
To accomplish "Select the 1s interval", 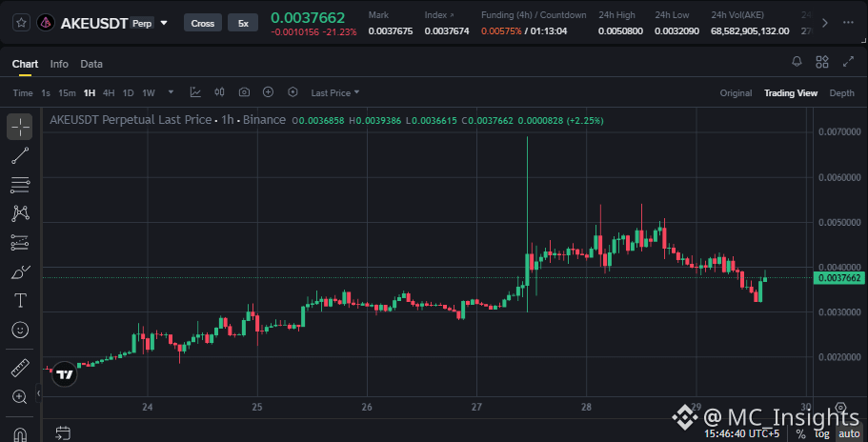I will pyautogui.click(x=46, y=93).
